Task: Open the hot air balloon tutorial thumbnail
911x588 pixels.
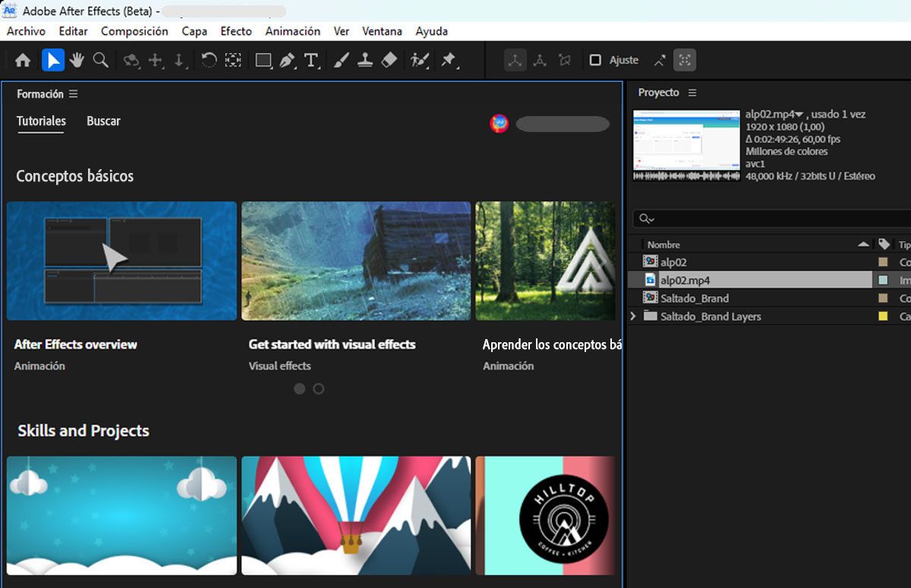Action: tap(356, 515)
